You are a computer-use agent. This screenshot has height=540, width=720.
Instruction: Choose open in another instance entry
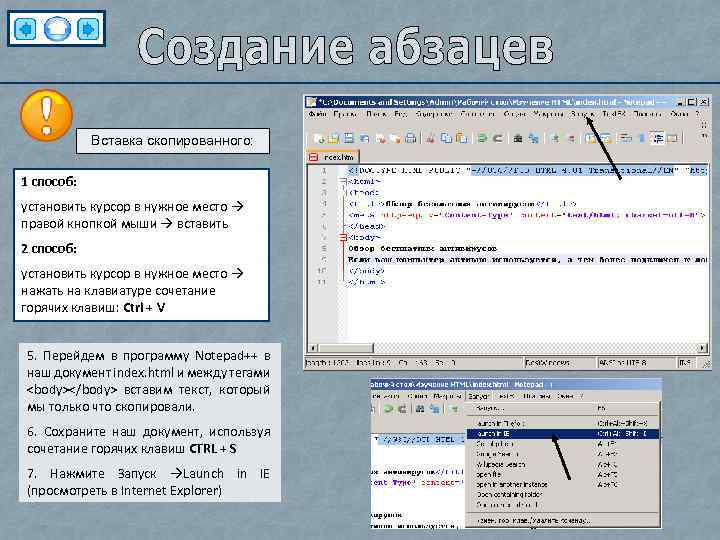coord(563,484)
